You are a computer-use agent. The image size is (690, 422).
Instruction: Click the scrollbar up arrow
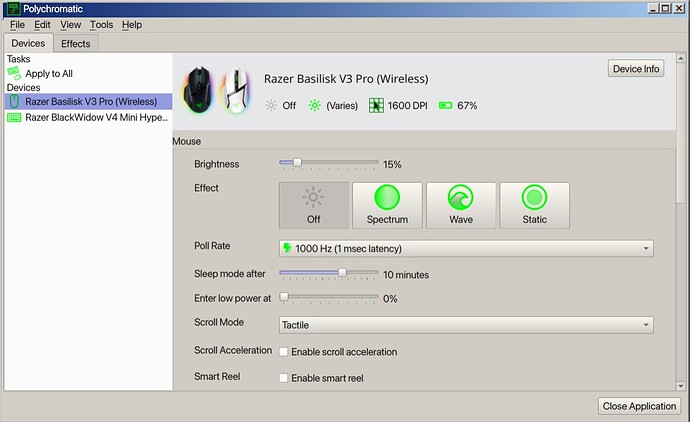point(681,58)
